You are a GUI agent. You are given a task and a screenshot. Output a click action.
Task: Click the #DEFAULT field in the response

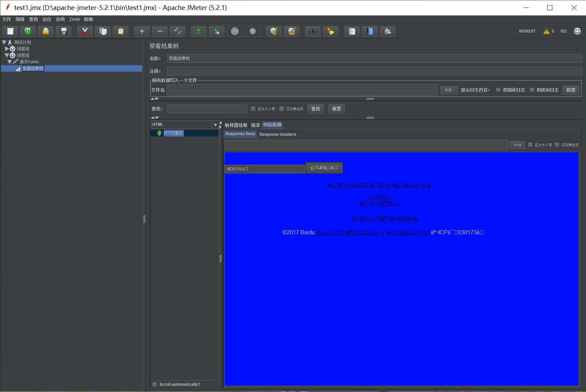pyautogui.click(x=265, y=169)
